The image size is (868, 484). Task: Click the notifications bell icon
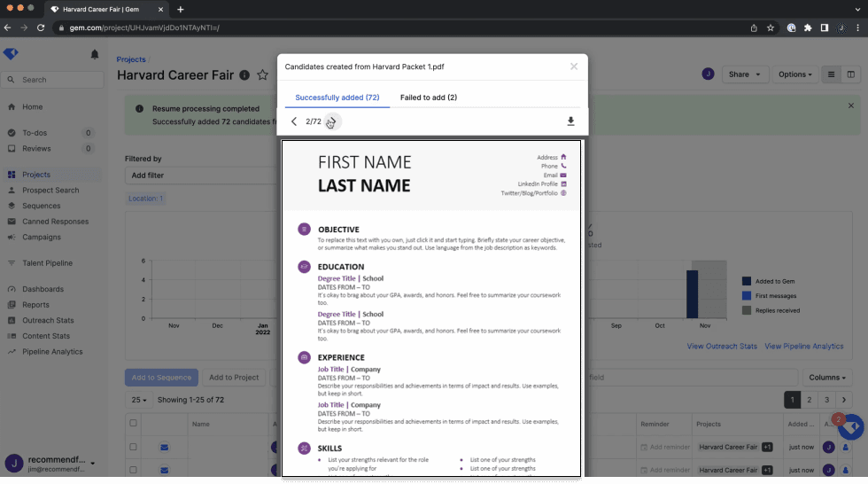pos(95,55)
